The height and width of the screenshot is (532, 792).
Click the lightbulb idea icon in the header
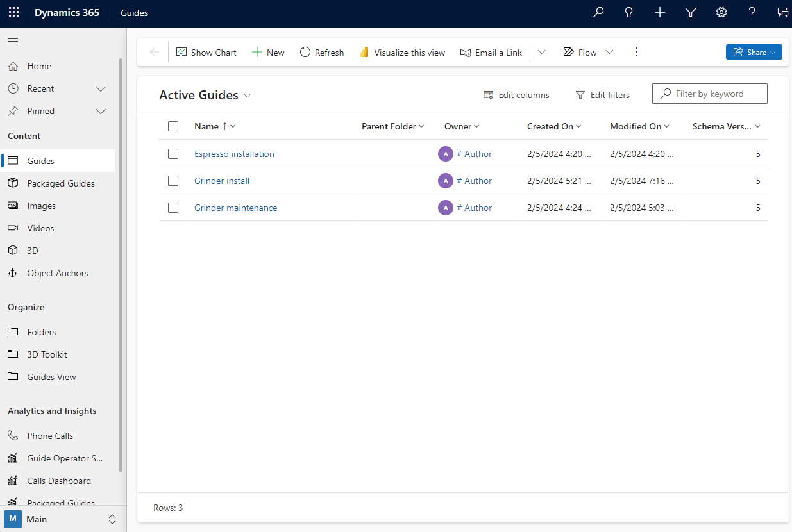(628, 12)
